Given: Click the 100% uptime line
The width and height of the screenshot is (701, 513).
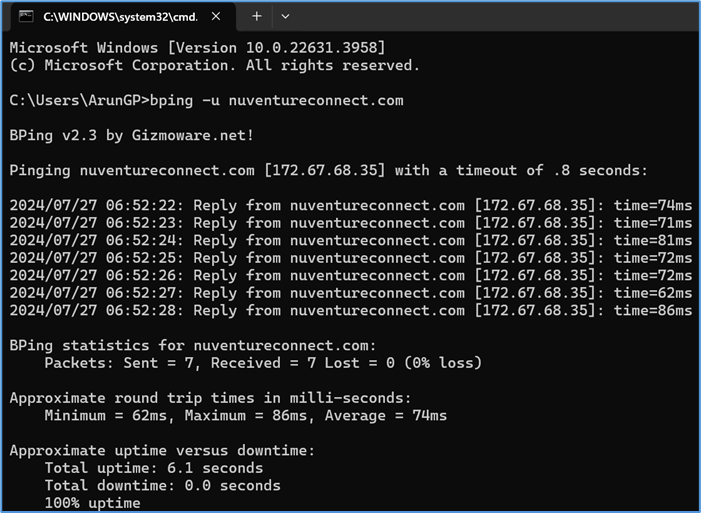Looking at the screenshot, I should 93,503.
